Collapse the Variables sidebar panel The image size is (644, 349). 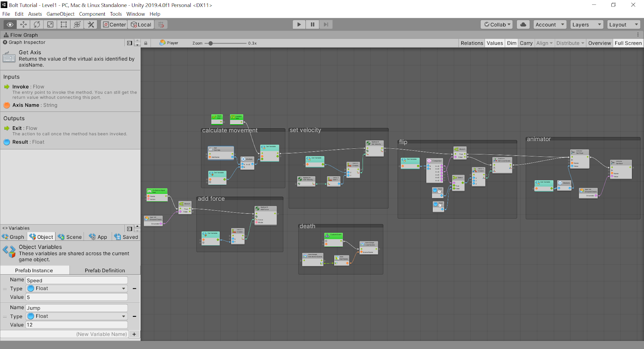pyautogui.click(x=129, y=228)
